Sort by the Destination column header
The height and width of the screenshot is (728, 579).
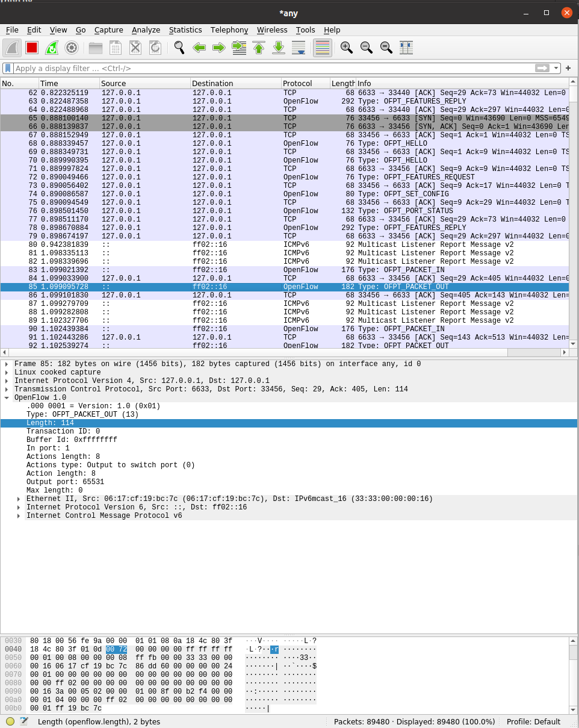pos(236,83)
